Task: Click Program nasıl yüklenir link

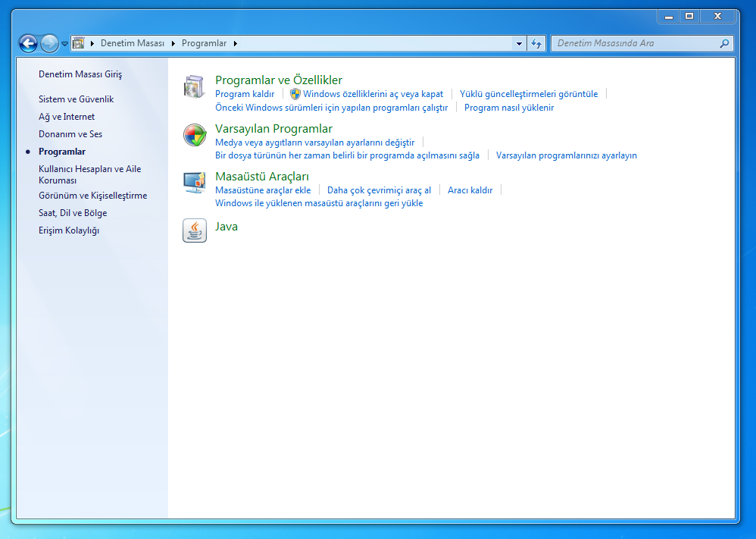Action: coord(508,108)
